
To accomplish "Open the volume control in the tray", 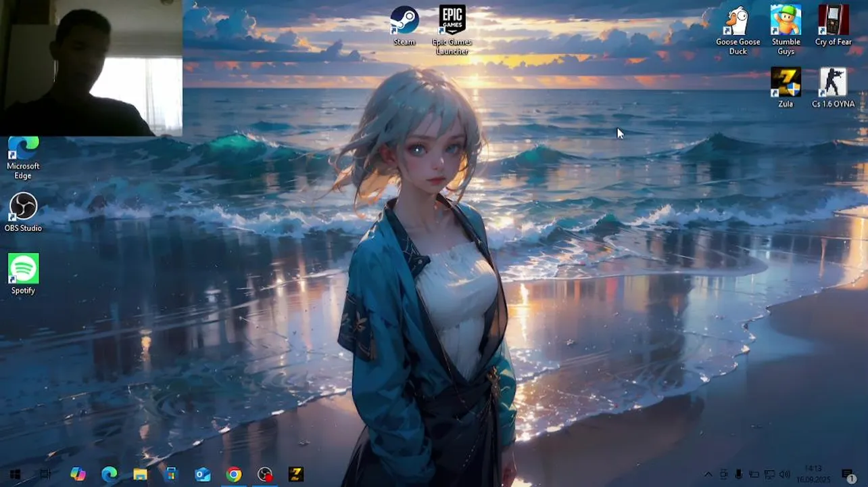I will (x=784, y=475).
